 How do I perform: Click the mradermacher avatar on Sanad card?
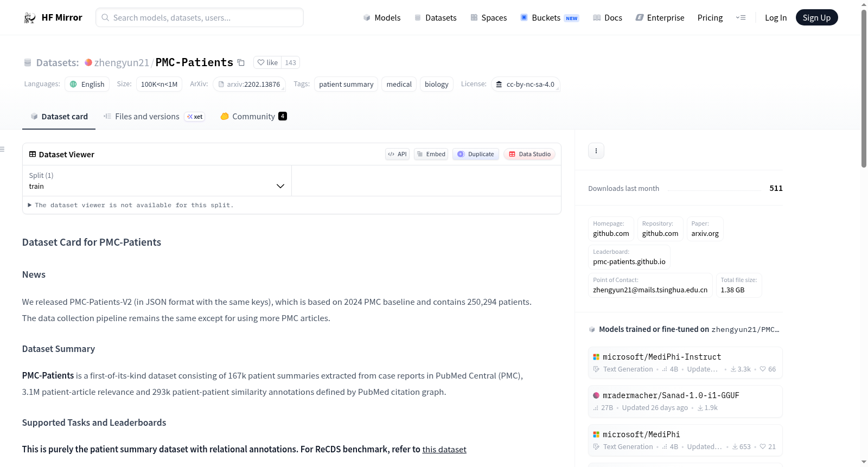click(596, 395)
